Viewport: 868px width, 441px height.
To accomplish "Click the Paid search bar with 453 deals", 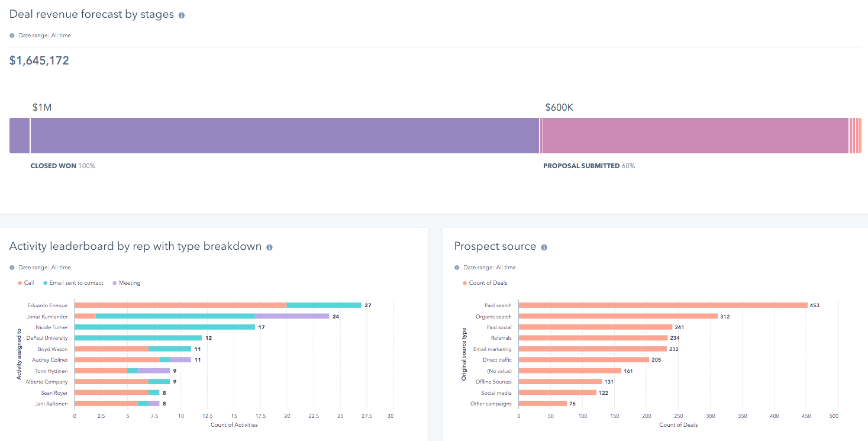I will pyautogui.click(x=663, y=305).
